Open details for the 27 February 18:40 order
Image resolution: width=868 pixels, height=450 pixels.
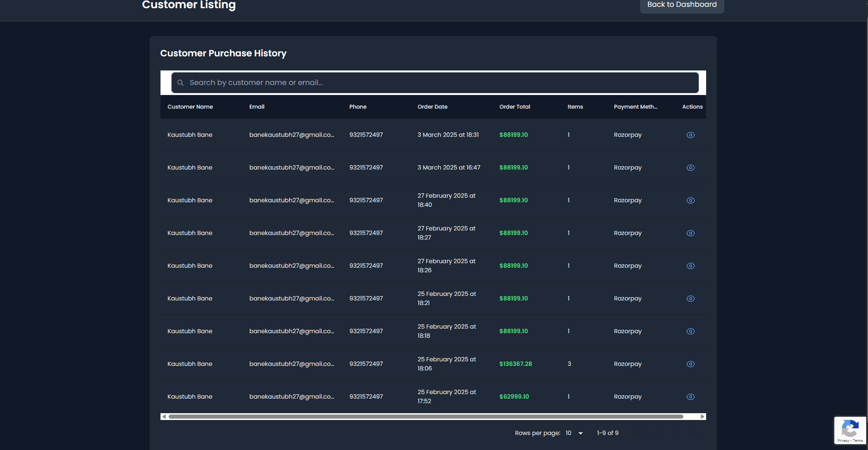[690, 200]
